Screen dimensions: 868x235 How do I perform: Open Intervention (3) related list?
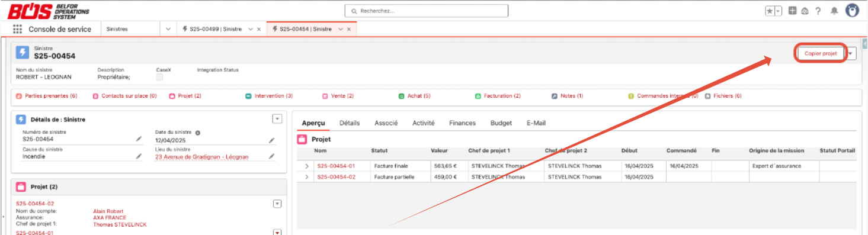tap(274, 96)
